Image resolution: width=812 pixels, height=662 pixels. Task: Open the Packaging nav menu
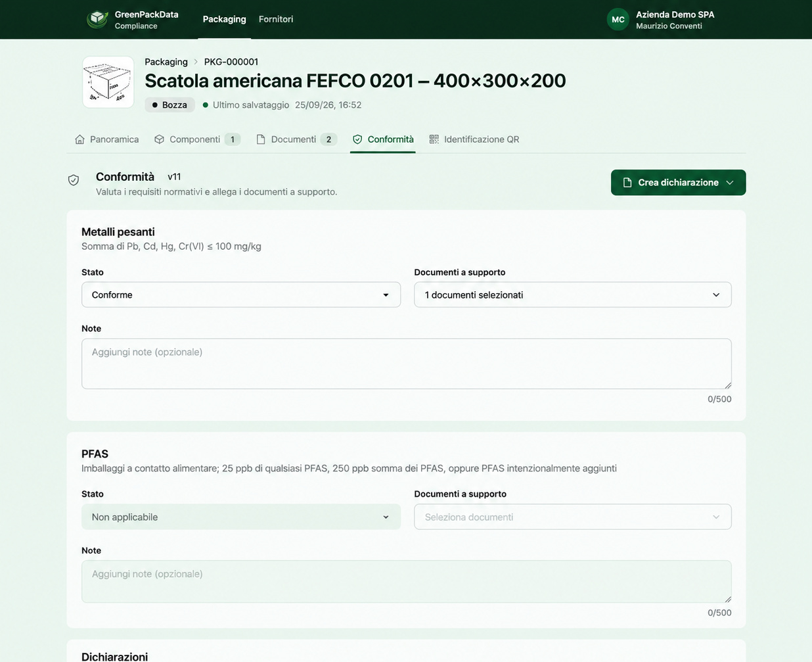[225, 19]
